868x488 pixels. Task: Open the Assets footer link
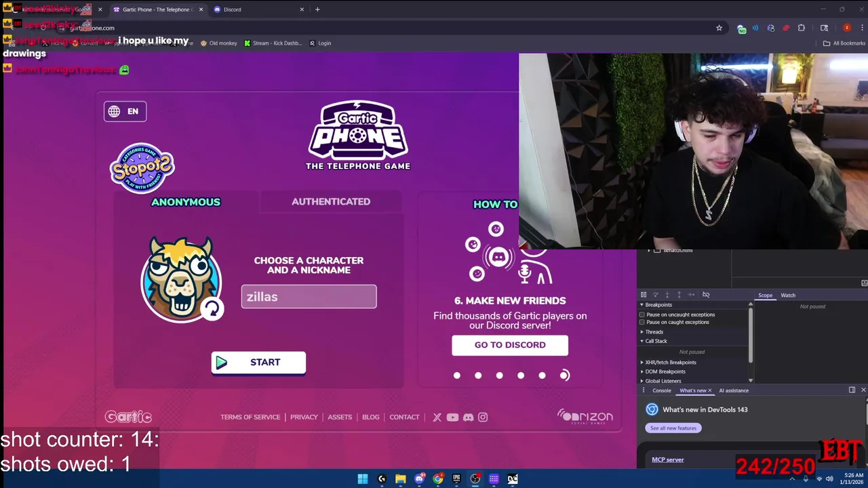[340, 417]
